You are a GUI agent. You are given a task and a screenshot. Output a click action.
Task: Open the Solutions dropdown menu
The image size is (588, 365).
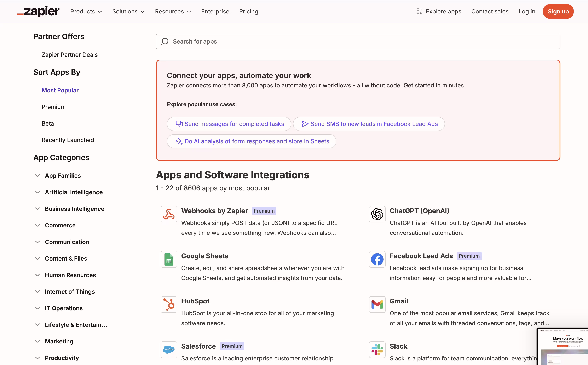[128, 11]
